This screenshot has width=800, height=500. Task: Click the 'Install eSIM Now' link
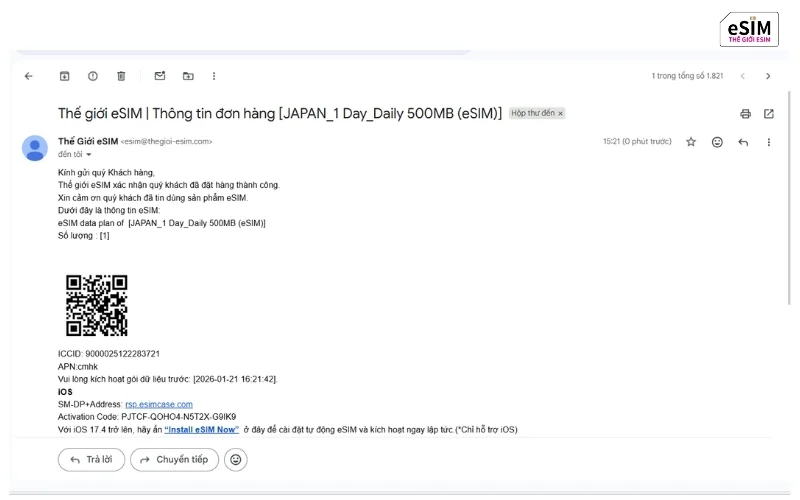(x=202, y=430)
